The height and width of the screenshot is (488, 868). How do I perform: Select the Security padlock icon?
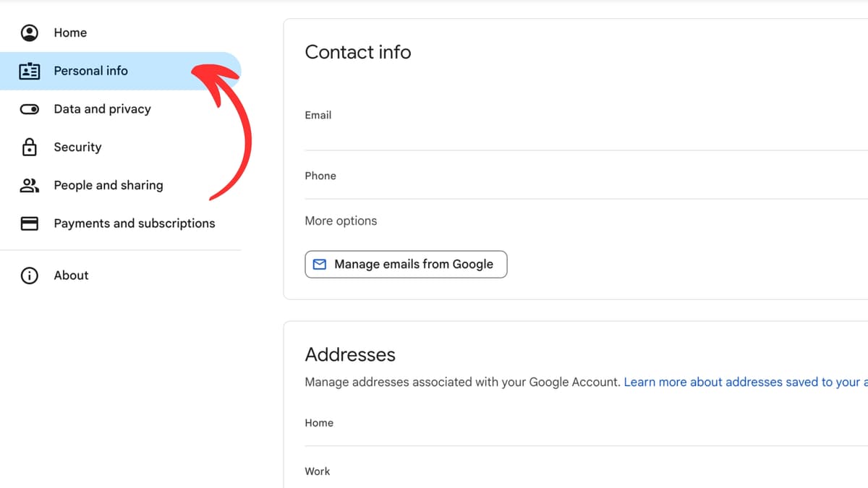click(x=29, y=147)
